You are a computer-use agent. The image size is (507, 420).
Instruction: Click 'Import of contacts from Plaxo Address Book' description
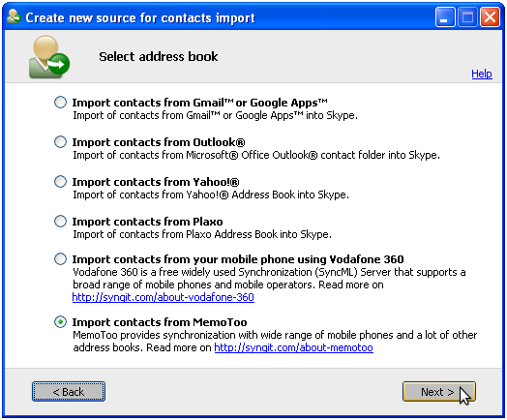tap(202, 234)
